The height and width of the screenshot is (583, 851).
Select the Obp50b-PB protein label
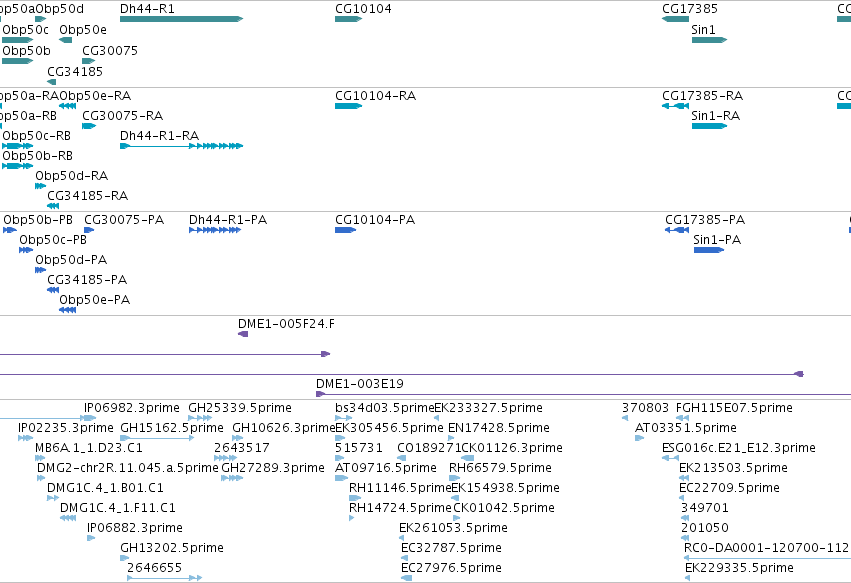tap(38, 220)
